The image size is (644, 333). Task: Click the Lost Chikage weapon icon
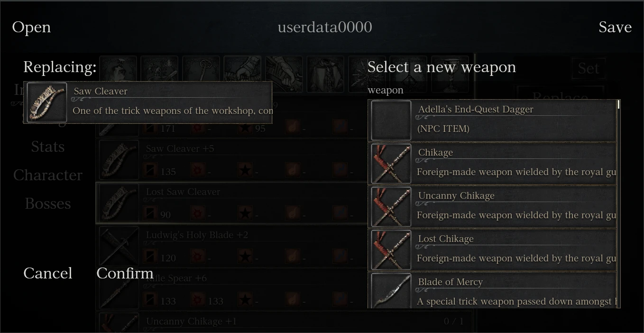[x=391, y=250]
